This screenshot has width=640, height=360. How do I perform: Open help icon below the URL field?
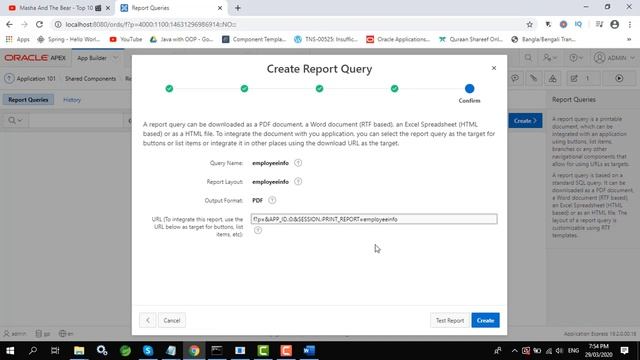tap(258, 230)
